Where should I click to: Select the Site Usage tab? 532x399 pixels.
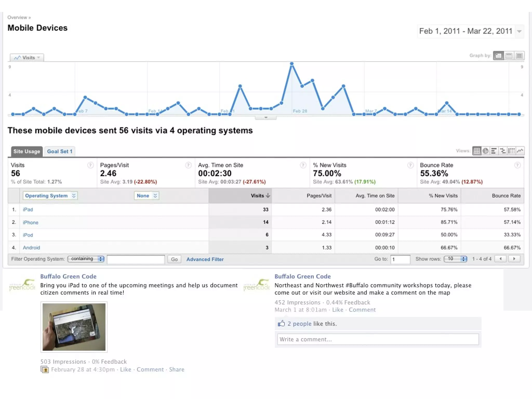[26, 151]
